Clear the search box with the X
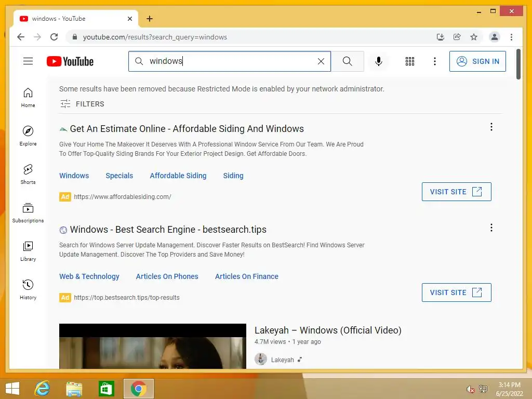The width and height of the screenshot is (532, 399). (321, 61)
